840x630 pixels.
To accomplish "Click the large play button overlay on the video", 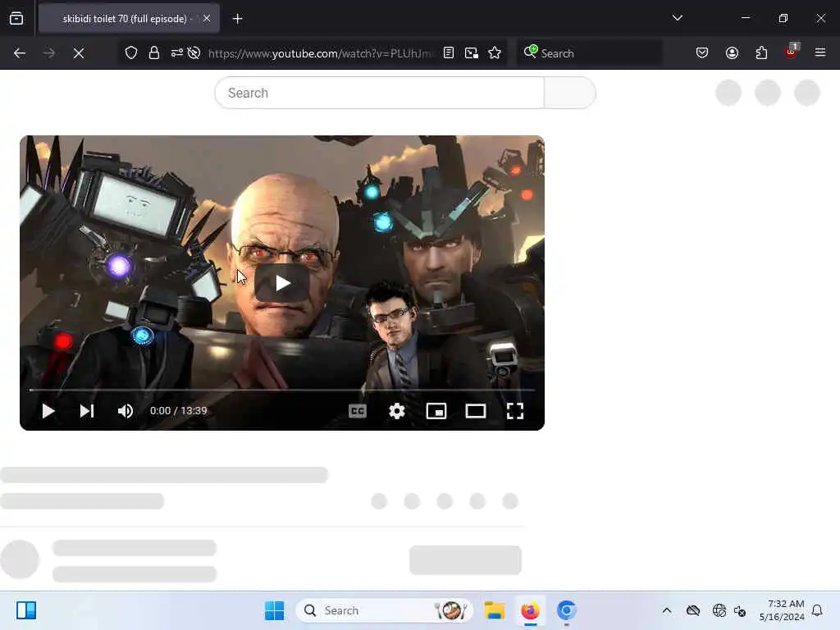I will [282, 283].
